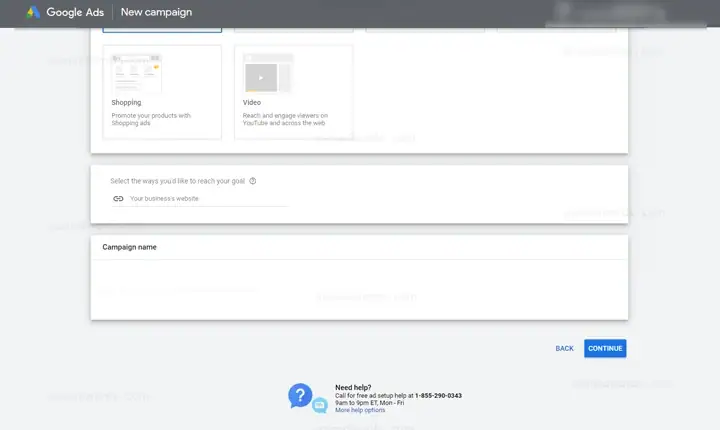Click the Google Ads title text
720x430 pixels.
[x=75, y=12]
